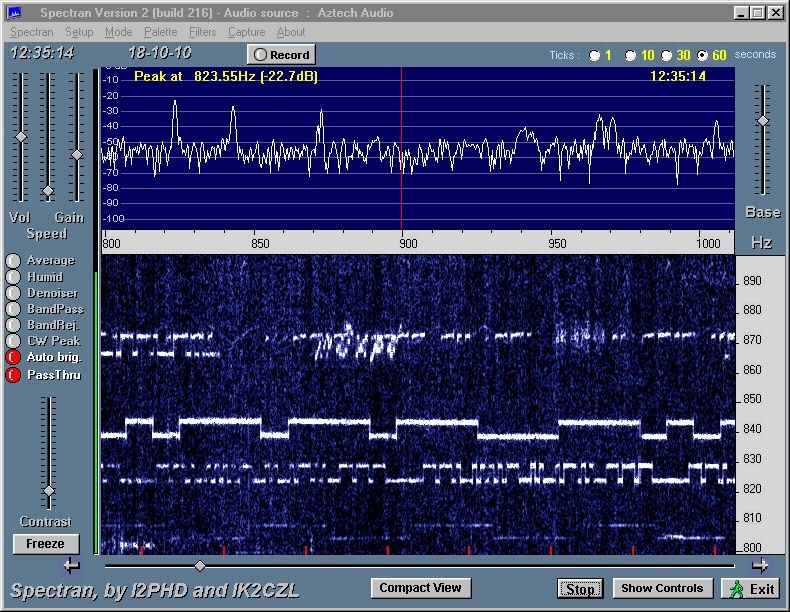This screenshot has height=612, width=790.
Task: Click the Peak at 823.55Hz readout
Action: pyautogui.click(x=226, y=77)
